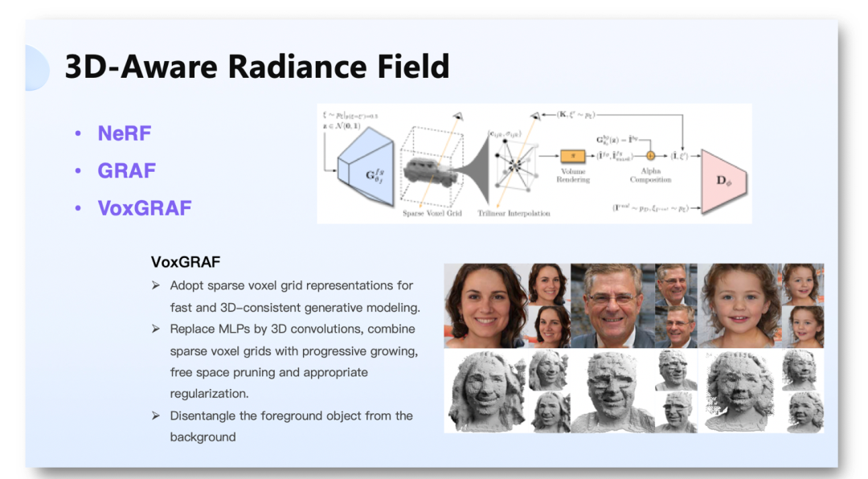868x479 pixels.
Task: Click the large child voxel geometry render
Action: click(739, 391)
